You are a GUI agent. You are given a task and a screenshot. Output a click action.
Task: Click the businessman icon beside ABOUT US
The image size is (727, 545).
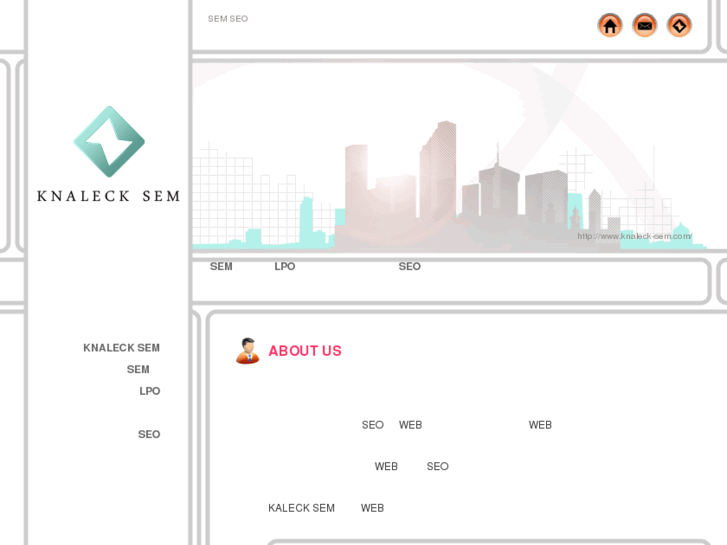(248, 351)
